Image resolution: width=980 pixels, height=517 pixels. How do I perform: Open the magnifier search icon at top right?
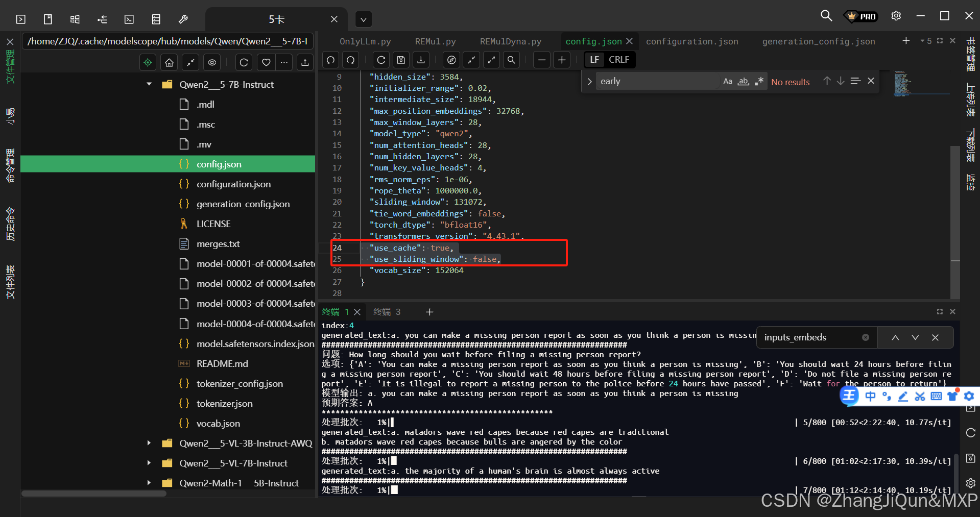pyautogui.click(x=826, y=16)
